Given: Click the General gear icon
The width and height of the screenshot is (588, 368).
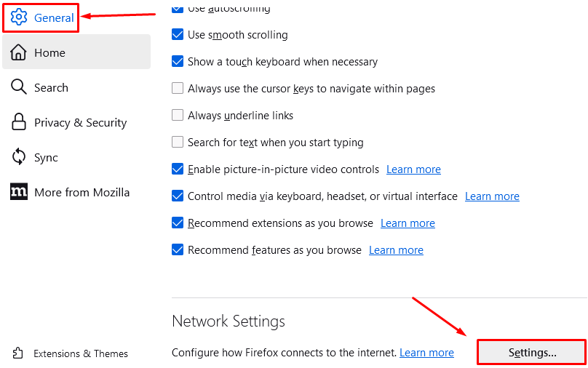Looking at the screenshot, I should (19, 17).
